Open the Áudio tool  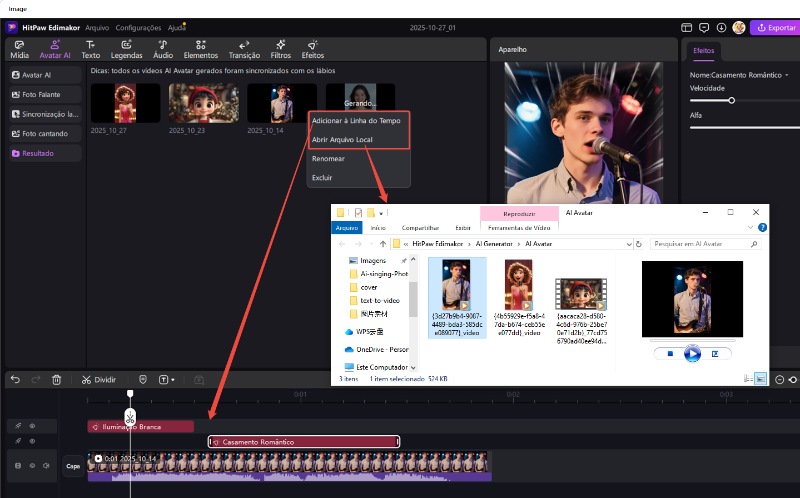pyautogui.click(x=163, y=49)
